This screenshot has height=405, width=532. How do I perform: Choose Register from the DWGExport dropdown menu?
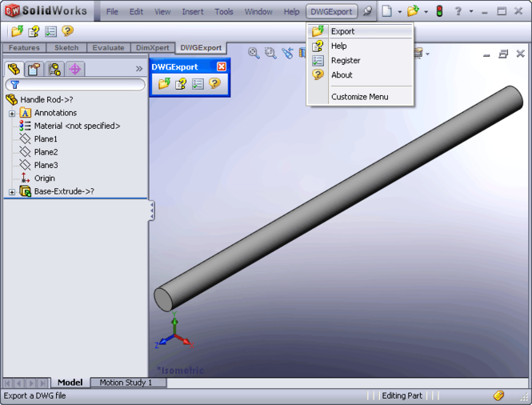pyautogui.click(x=360, y=60)
